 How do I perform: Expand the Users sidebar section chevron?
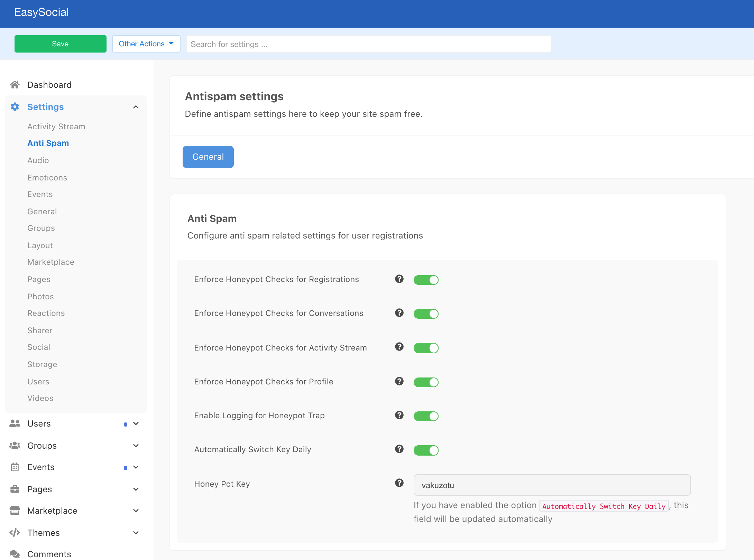[136, 423]
